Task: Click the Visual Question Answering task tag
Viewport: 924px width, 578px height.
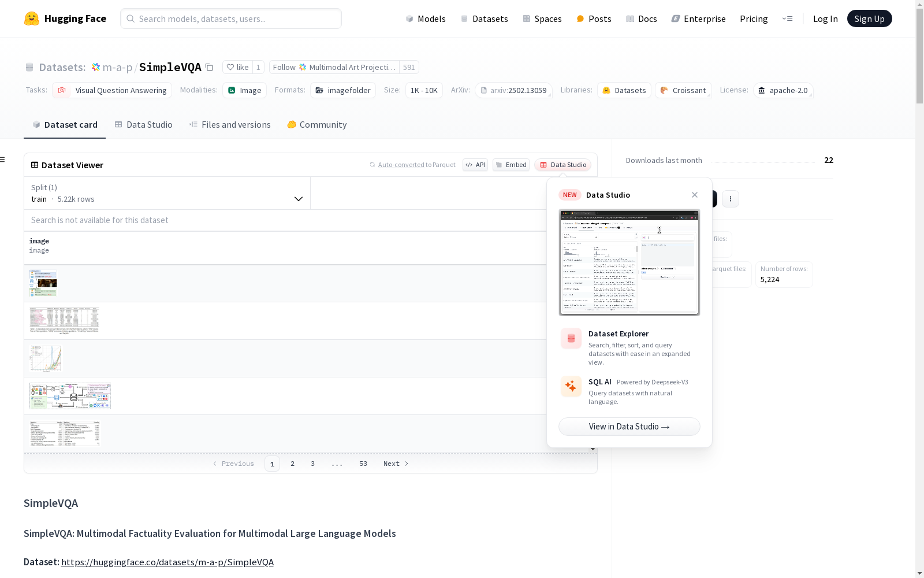Action: coord(112,90)
